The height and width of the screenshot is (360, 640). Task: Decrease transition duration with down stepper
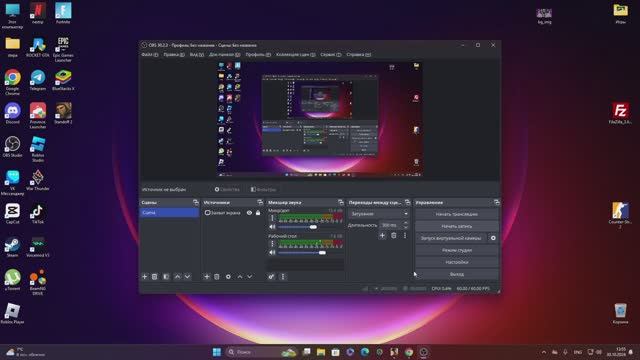pos(405,227)
